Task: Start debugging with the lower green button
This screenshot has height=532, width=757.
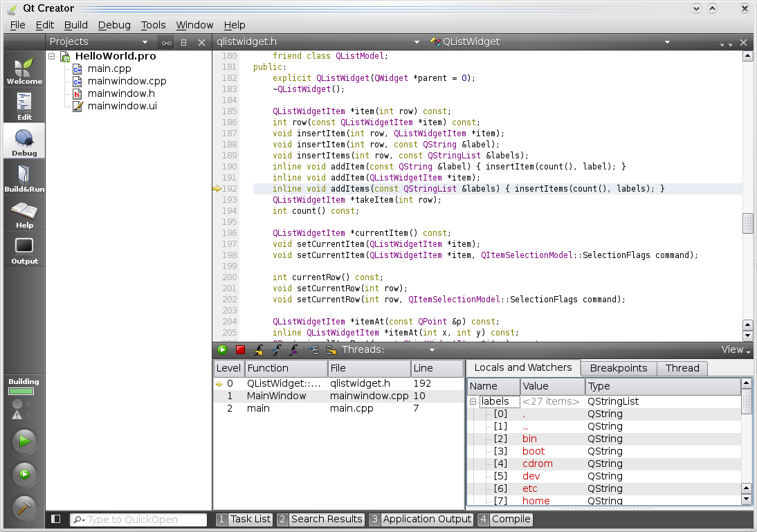Action: point(24,474)
